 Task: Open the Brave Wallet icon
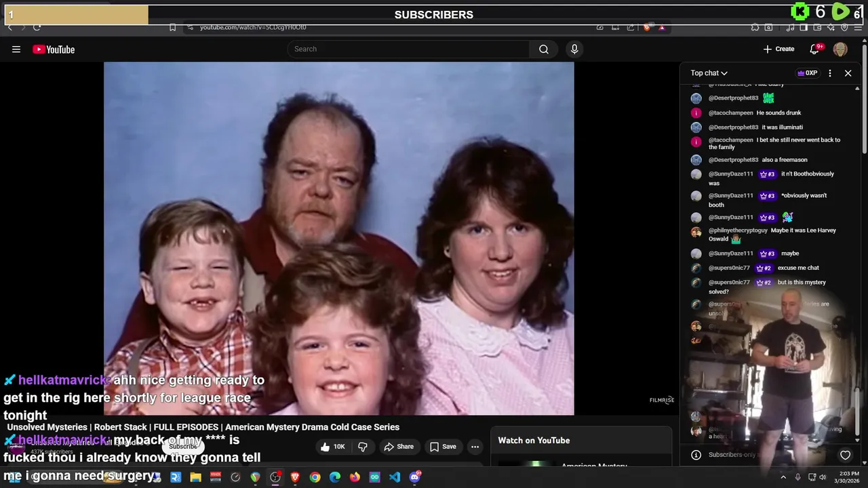[817, 27]
